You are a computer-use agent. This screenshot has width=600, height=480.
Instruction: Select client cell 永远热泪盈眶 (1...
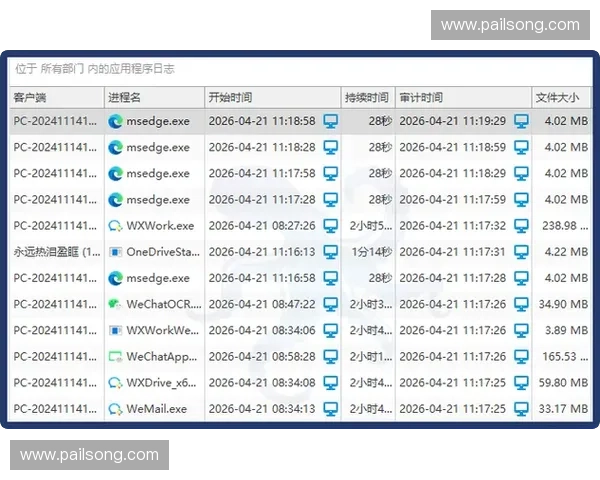click(57, 252)
